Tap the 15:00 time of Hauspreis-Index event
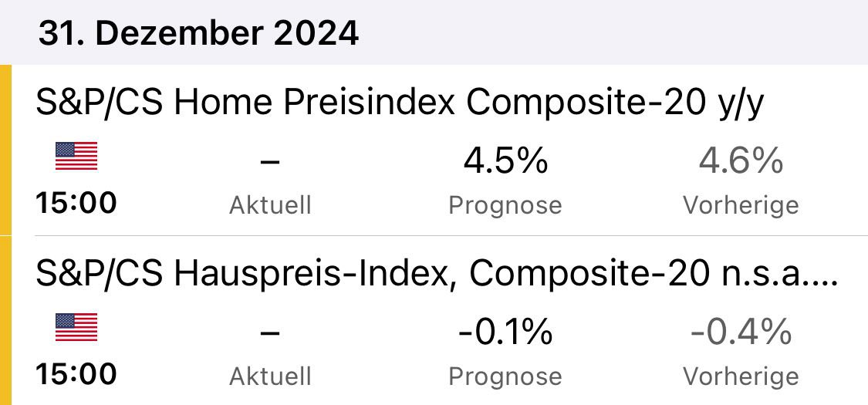The width and height of the screenshot is (868, 405). pyautogui.click(x=76, y=374)
